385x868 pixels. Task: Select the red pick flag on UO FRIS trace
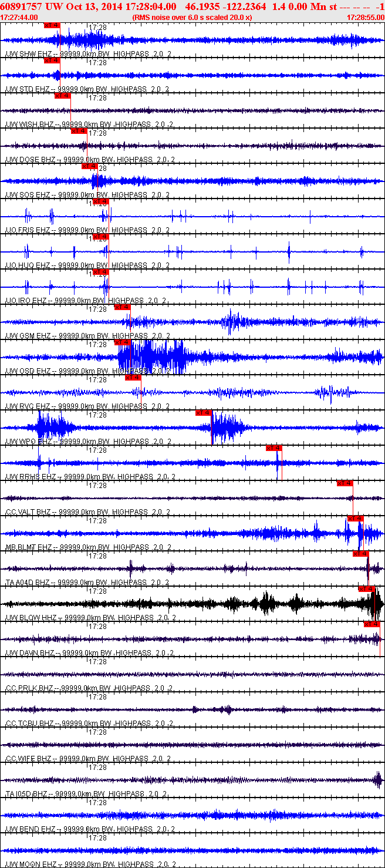pyautogui.click(x=101, y=201)
